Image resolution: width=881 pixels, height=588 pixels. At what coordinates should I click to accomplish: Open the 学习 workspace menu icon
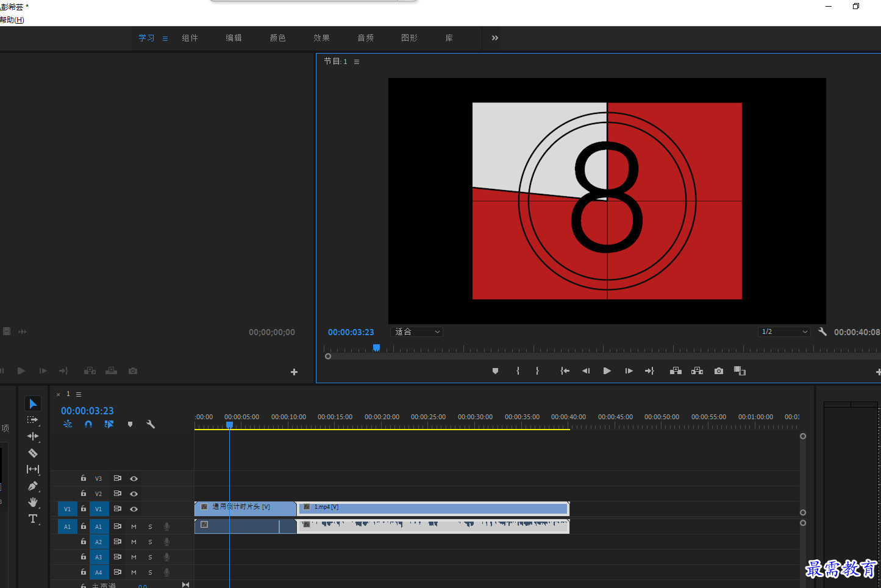[x=165, y=38]
